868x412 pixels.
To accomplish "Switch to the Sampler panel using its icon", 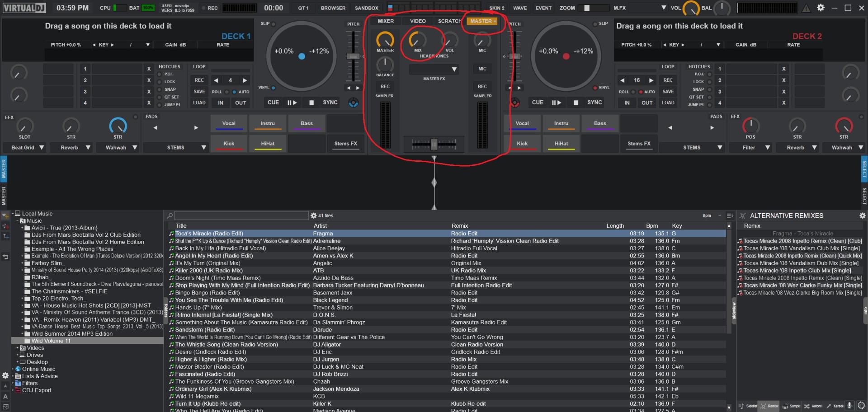I will pyautogui.click(x=785, y=406).
